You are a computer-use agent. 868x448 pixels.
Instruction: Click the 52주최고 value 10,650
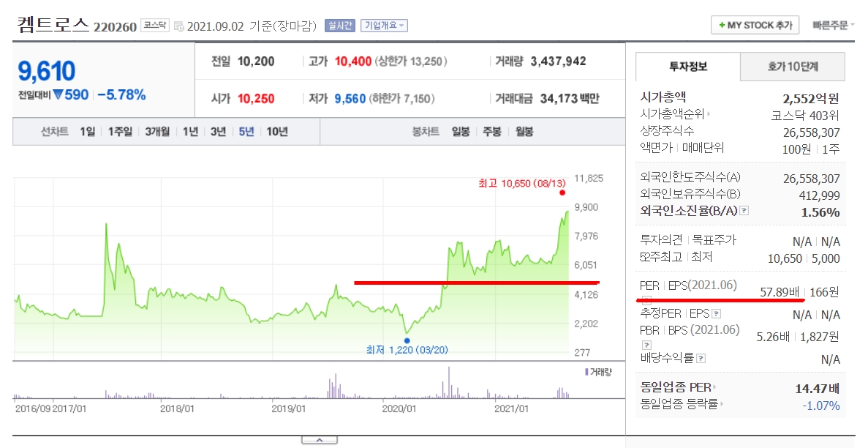[x=785, y=258]
